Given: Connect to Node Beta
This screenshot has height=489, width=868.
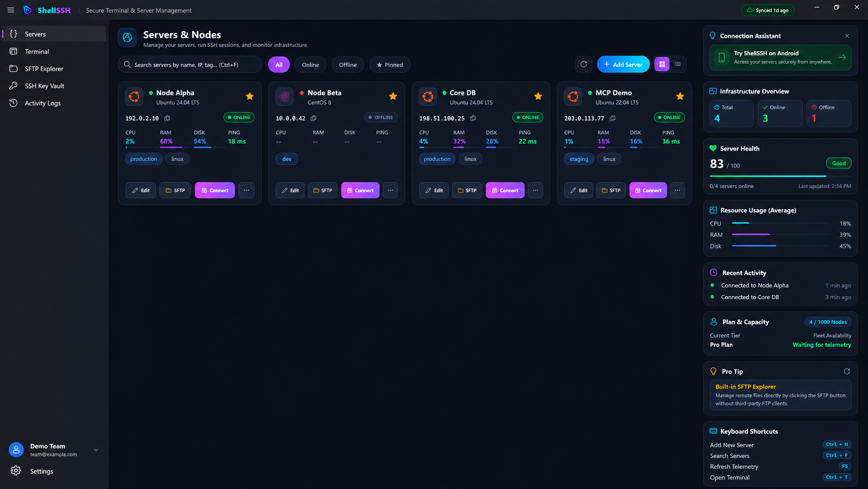Looking at the screenshot, I should coord(360,190).
